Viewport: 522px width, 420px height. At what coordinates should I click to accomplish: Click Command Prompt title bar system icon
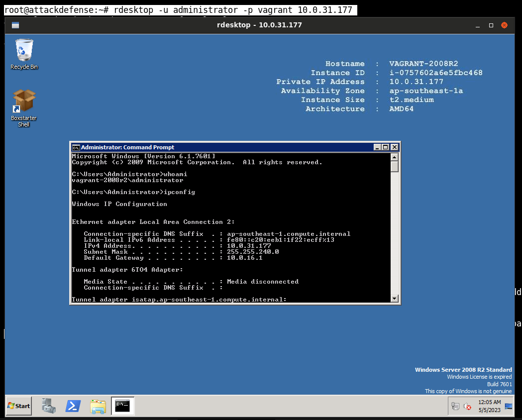[x=76, y=147]
